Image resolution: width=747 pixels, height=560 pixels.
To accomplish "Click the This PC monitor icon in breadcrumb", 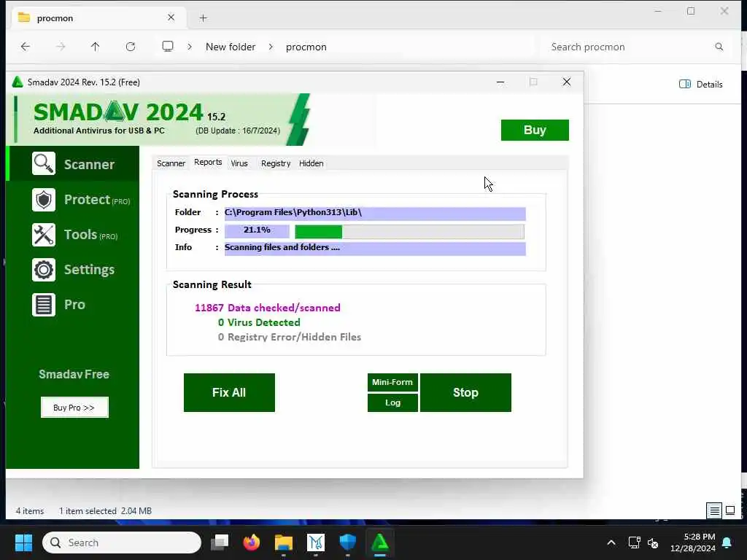I will click(168, 47).
